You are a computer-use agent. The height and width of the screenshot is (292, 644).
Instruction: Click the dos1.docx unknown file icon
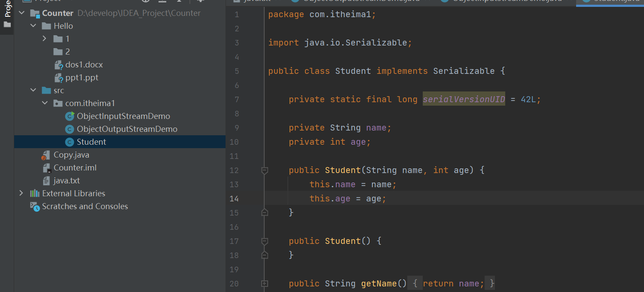coord(58,65)
